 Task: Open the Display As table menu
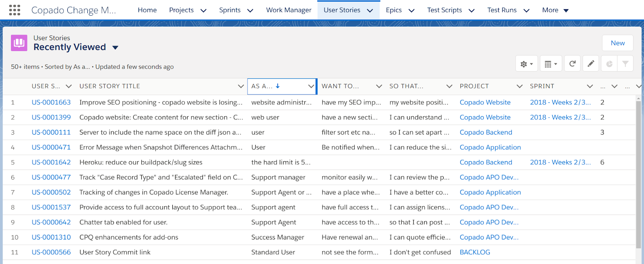click(551, 64)
